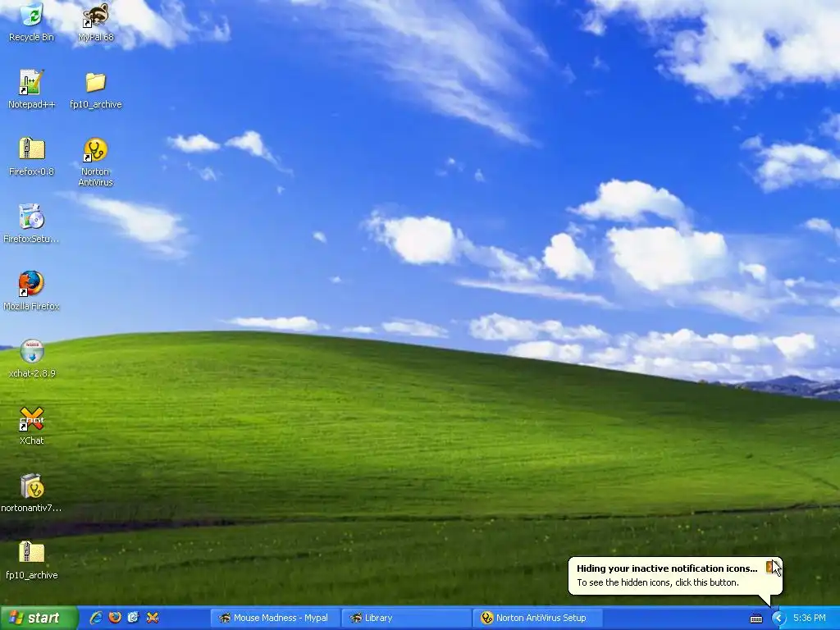
Task: Open the Start menu
Action: pos(39,618)
